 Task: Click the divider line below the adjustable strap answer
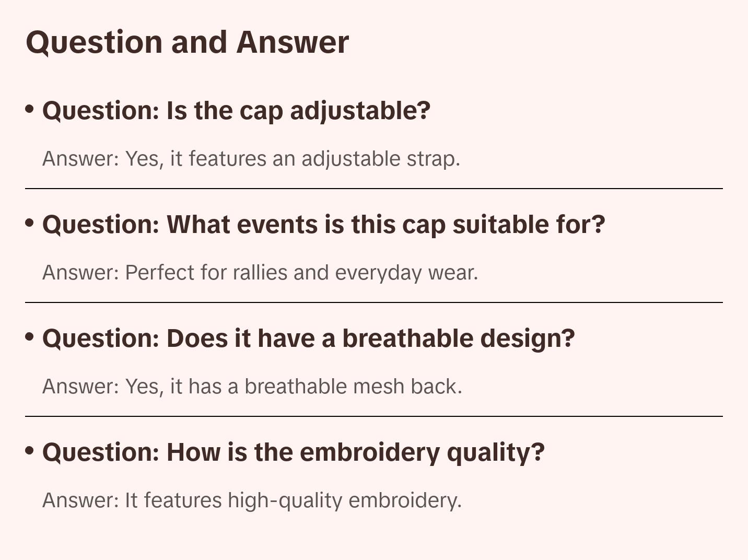(x=374, y=189)
